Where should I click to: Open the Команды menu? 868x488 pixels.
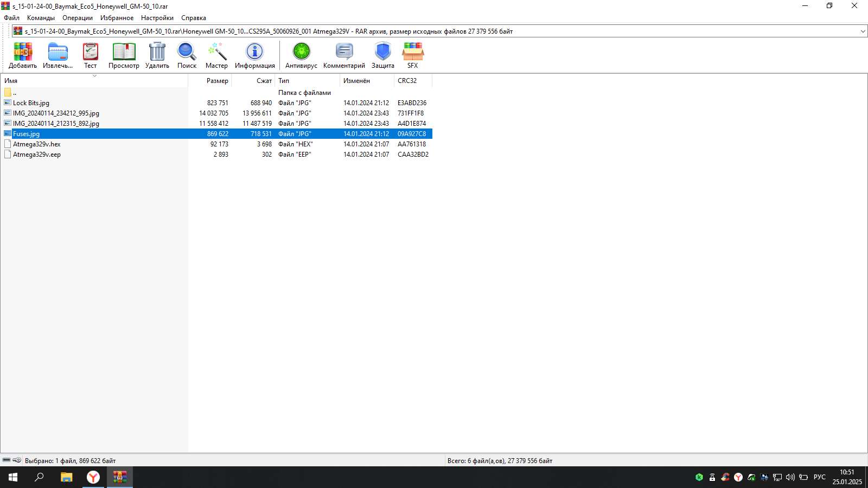click(41, 18)
